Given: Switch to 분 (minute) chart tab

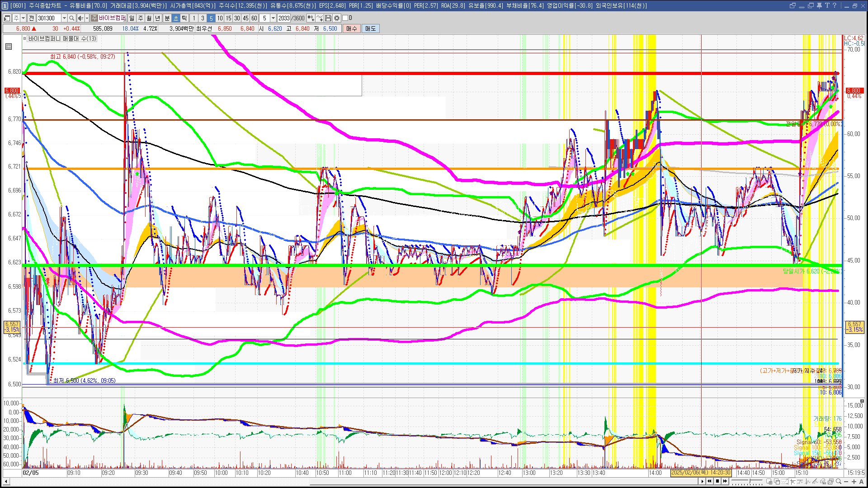Looking at the screenshot, I should [167, 18].
